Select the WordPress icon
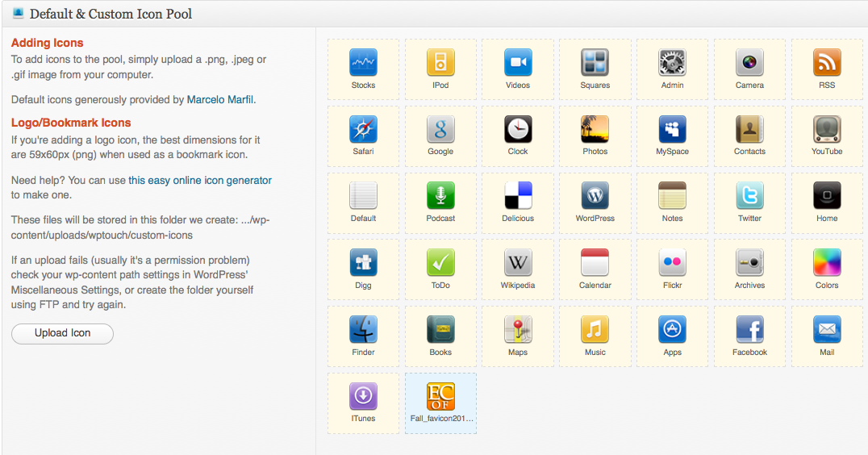 [595, 196]
